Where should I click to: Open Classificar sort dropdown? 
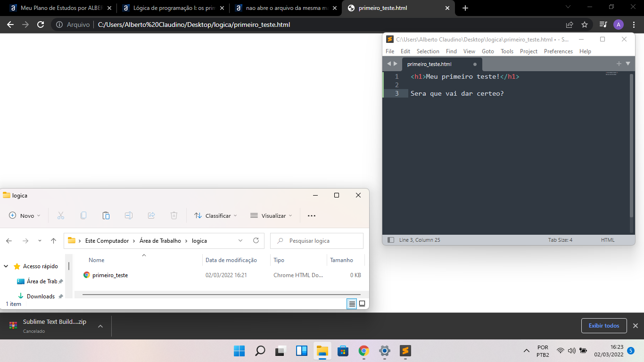tap(215, 215)
